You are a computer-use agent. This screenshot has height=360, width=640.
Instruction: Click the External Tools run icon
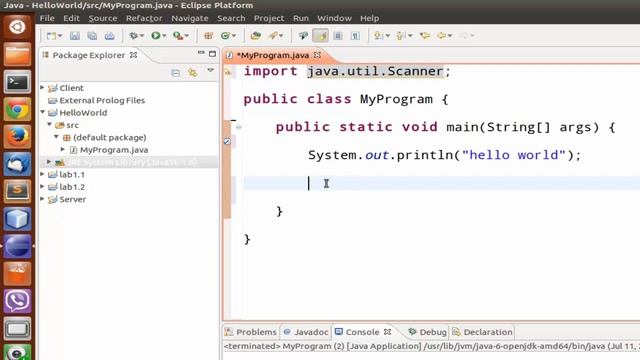tap(177, 36)
